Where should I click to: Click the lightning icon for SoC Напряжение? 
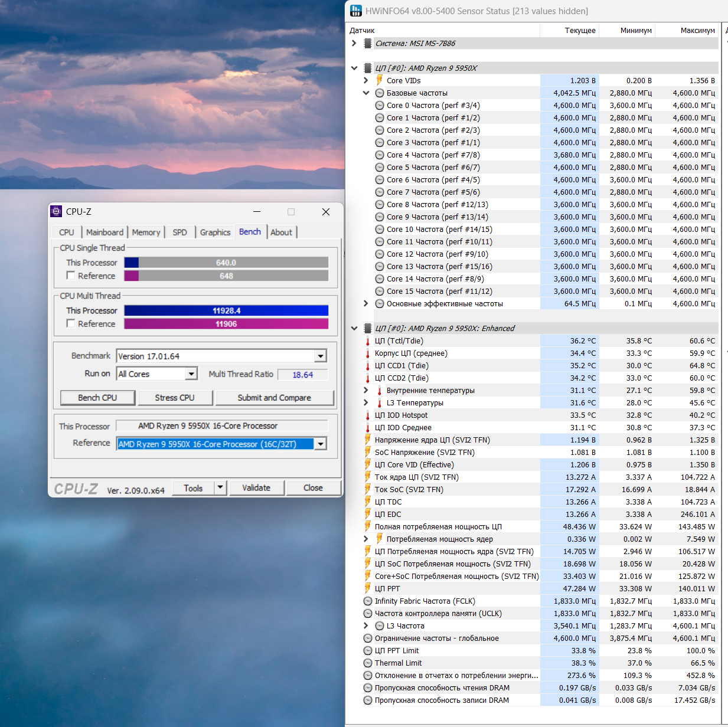click(x=368, y=452)
